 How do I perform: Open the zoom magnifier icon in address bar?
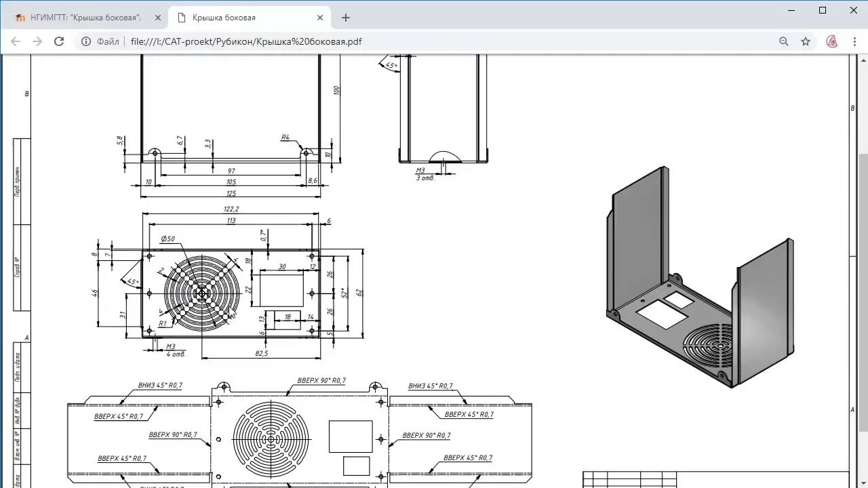click(784, 41)
